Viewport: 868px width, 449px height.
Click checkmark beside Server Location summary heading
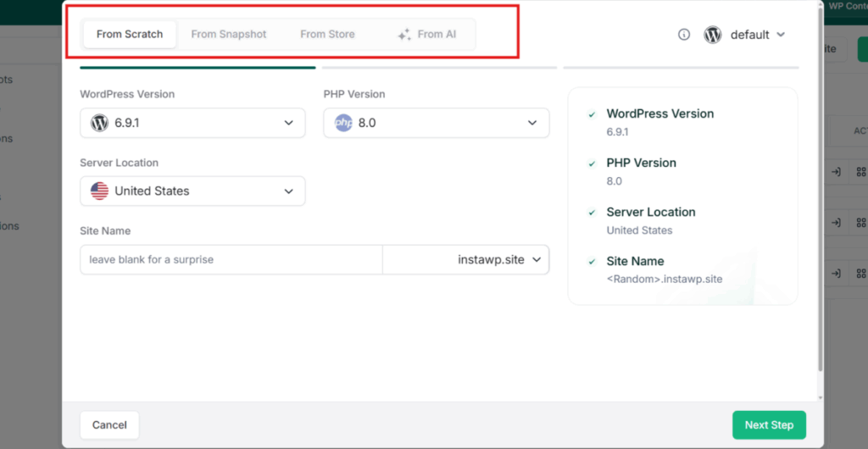pyautogui.click(x=592, y=213)
